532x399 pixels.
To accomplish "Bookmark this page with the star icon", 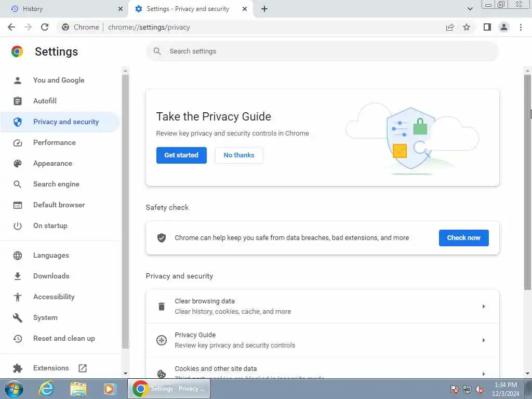I will [467, 27].
